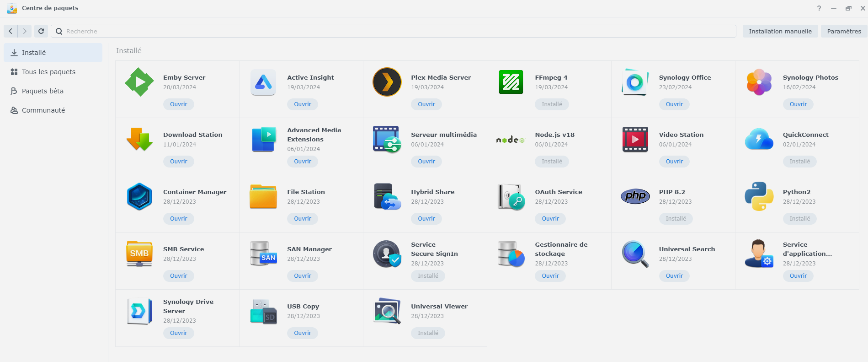Select the Installé sidebar tab
868x362 pixels.
coord(53,53)
